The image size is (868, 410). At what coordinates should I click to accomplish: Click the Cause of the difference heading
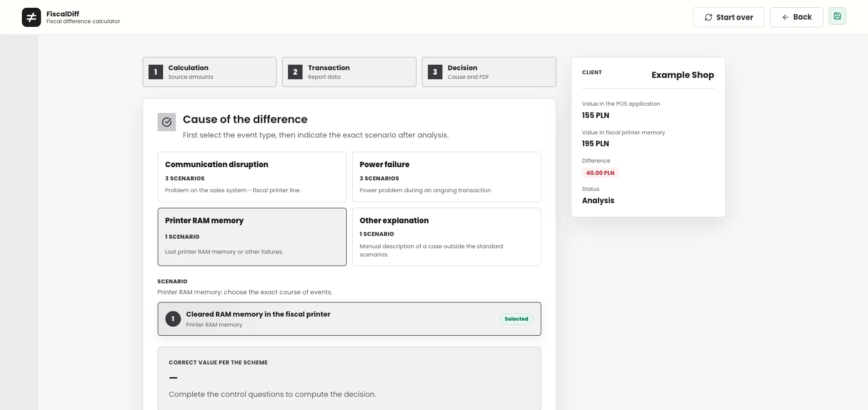click(x=245, y=119)
